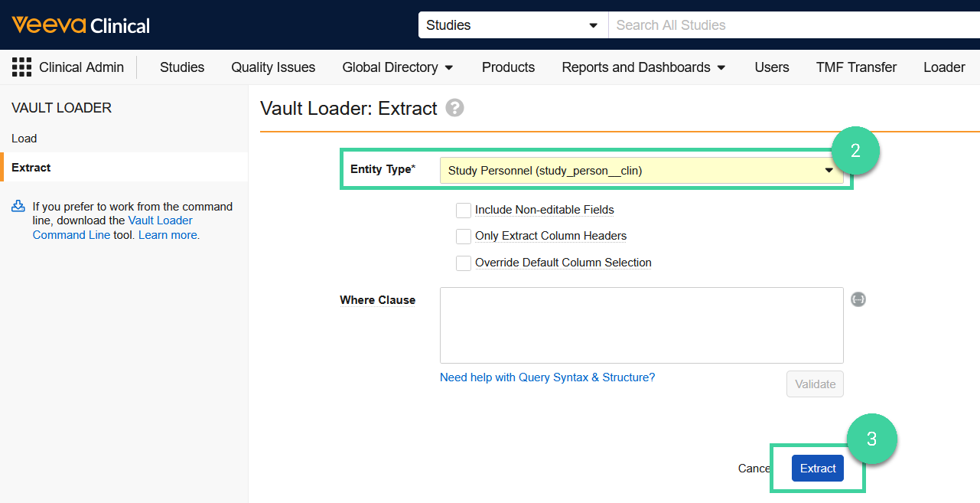Open Query Syntax & Structure help link
The height and width of the screenshot is (503, 980).
point(547,377)
